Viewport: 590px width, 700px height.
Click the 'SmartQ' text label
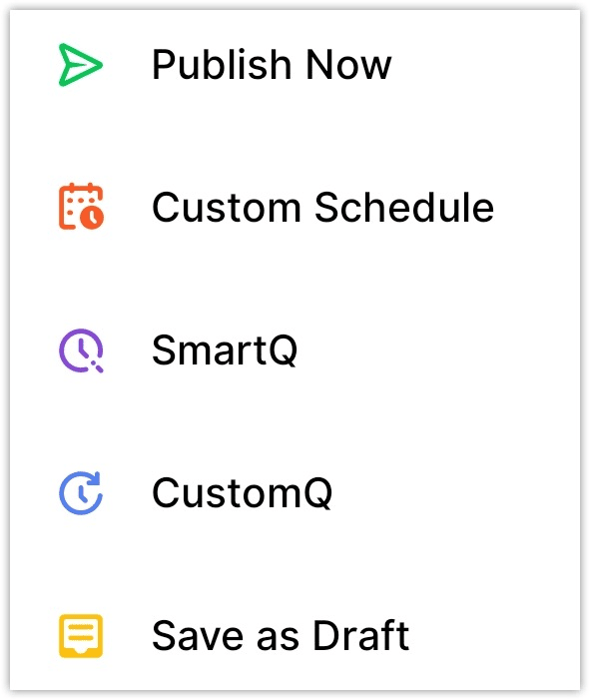(225, 350)
